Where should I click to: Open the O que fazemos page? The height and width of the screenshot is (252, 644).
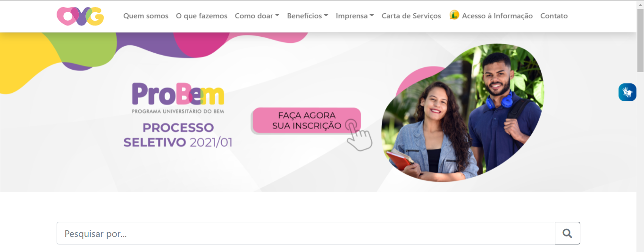(x=201, y=16)
